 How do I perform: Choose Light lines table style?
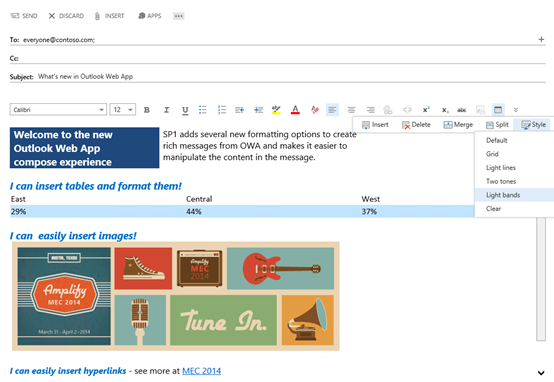pyautogui.click(x=514, y=168)
